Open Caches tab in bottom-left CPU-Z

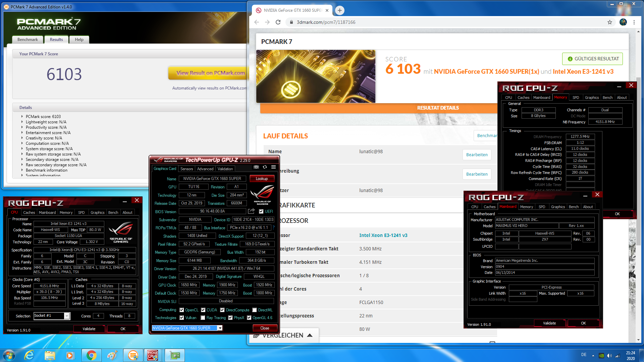point(29,213)
